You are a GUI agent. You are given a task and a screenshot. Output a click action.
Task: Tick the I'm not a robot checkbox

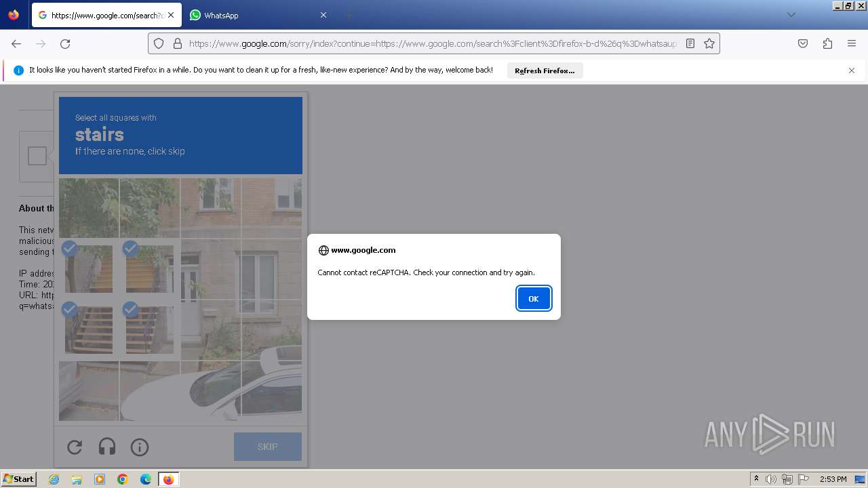tap(37, 156)
